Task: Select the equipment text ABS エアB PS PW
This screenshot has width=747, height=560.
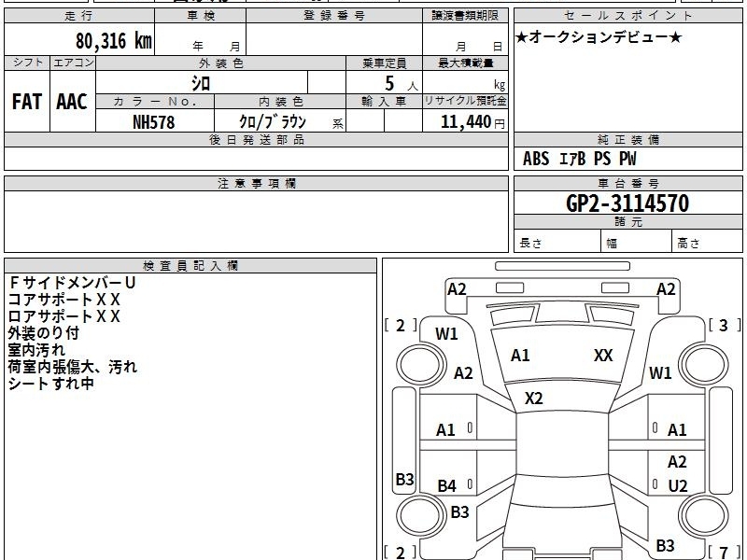Action: pyautogui.click(x=579, y=159)
